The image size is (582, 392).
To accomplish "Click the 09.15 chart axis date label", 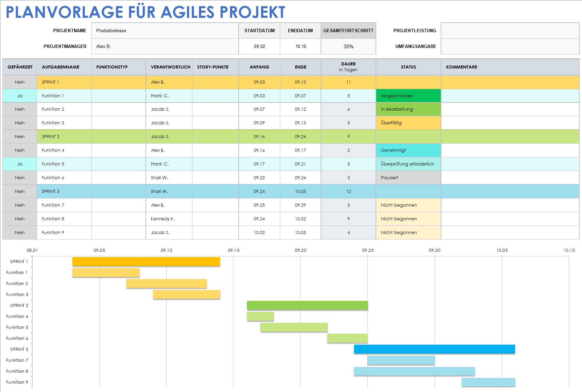I will pyautogui.click(x=234, y=250).
